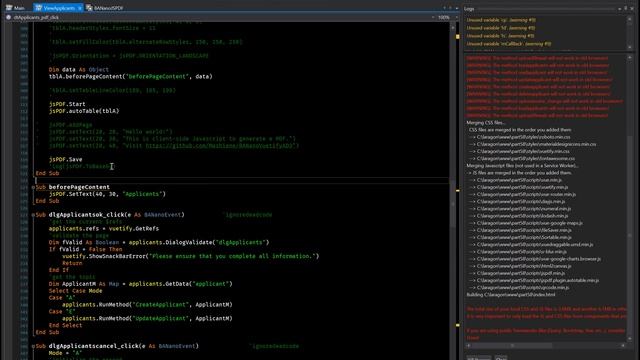Click the "Dim data As Object" line

(78, 69)
